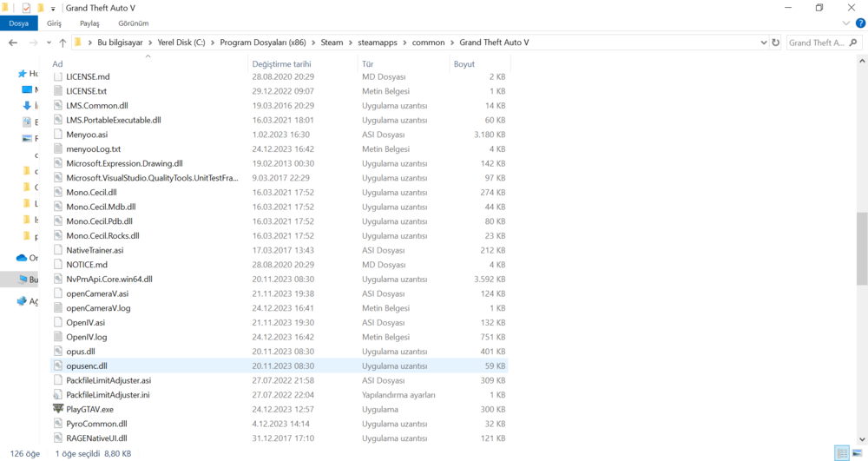Viewport: 868px width, 461px height.
Task: Switch to the details view layout button
Action: click(x=842, y=453)
